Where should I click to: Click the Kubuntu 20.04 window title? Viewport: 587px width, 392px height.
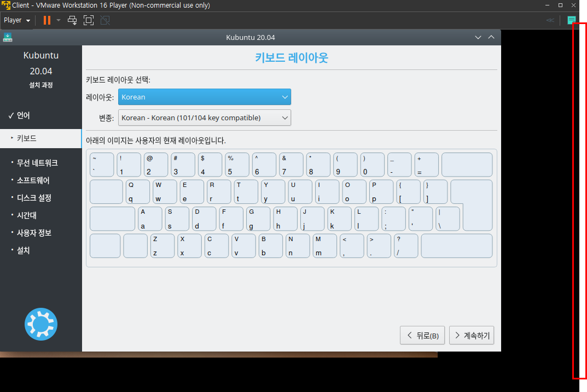(251, 37)
